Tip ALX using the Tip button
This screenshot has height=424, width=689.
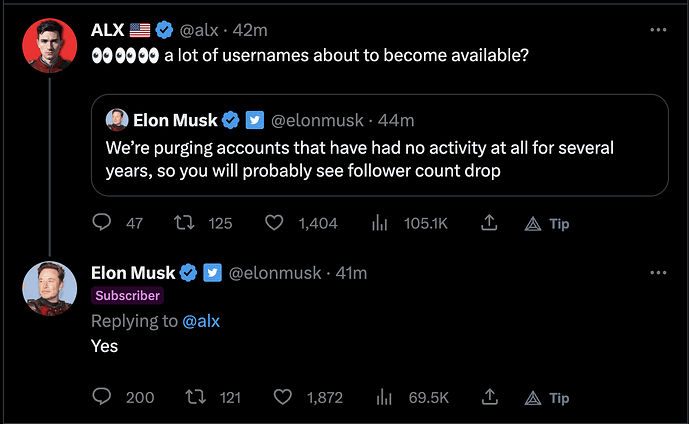tap(547, 224)
